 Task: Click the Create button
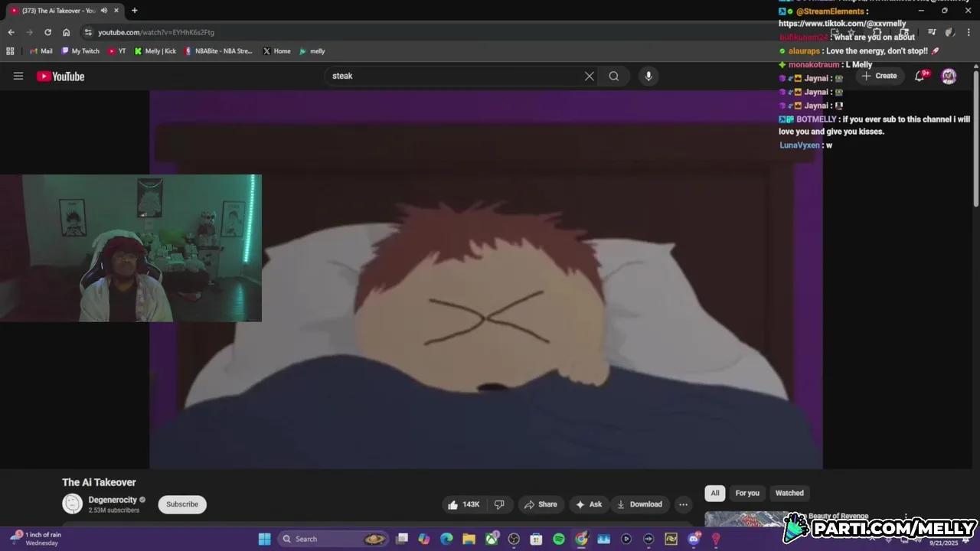(879, 76)
